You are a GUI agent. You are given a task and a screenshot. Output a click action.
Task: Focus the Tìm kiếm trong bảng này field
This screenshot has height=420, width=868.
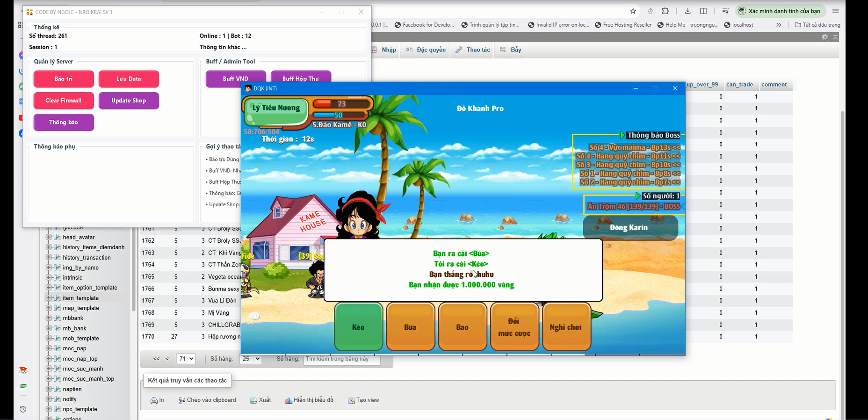[342, 359]
